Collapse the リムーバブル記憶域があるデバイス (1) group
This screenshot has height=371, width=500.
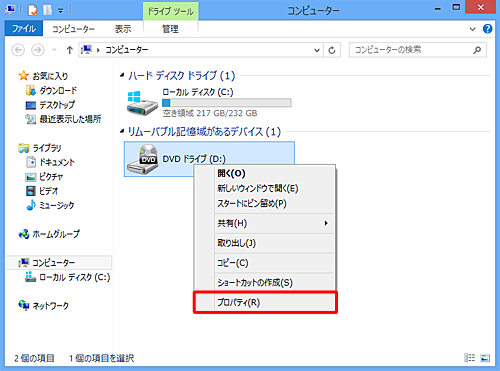click(x=122, y=132)
